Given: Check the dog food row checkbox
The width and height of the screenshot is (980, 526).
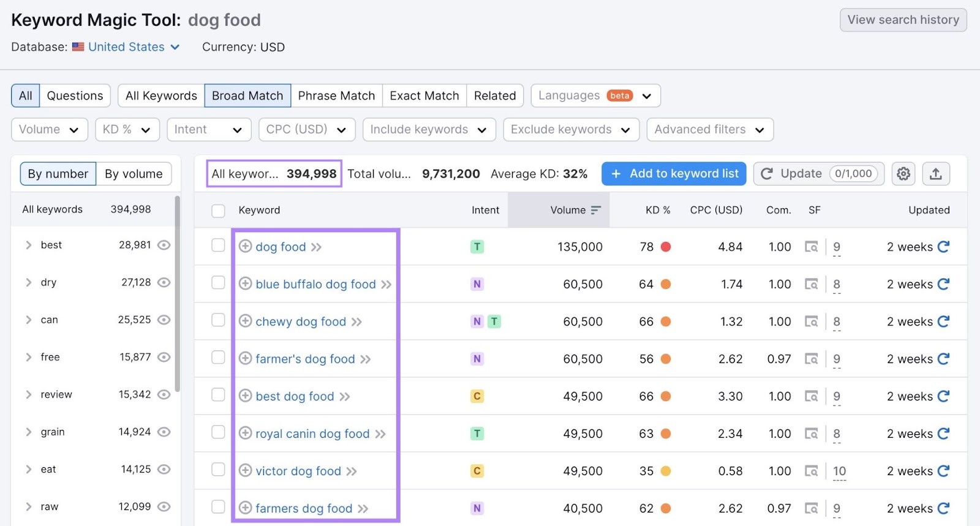Looking at the screenshot, I should pos(218,245).
